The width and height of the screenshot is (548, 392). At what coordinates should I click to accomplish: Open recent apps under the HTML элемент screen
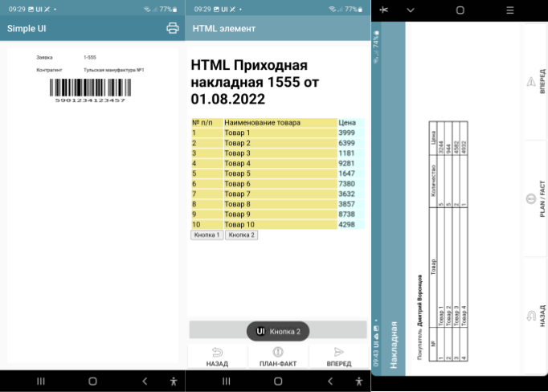click(226, 381)
